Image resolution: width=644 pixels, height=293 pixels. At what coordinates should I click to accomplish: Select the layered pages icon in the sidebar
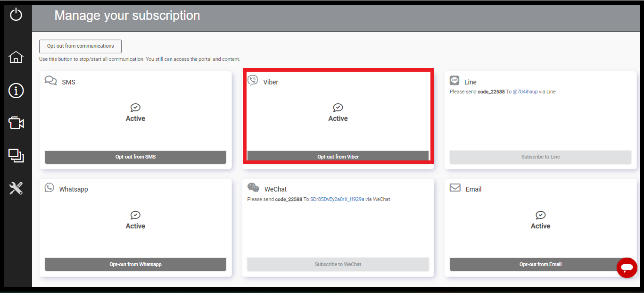(16, 156)
